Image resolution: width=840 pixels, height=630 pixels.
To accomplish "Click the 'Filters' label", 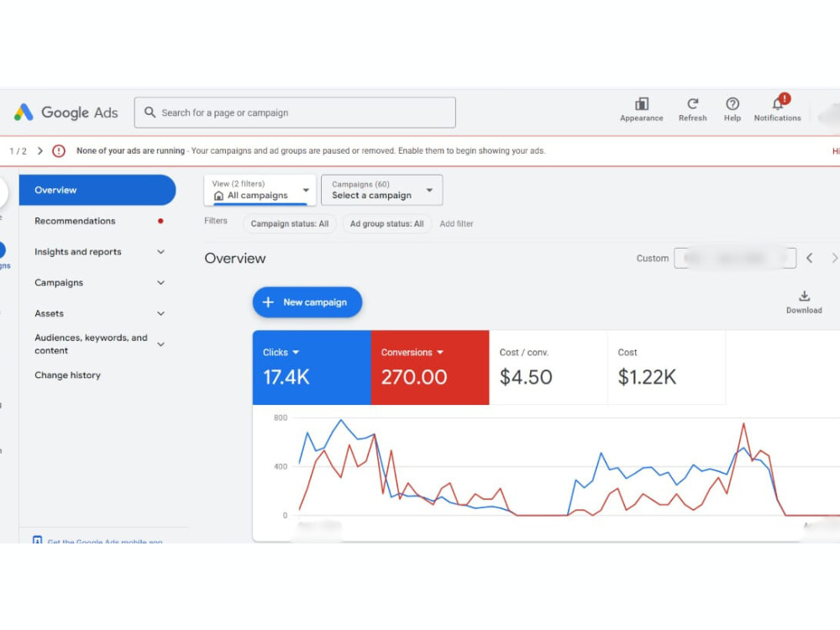I will pyautogui.click(x=216, y=221).
